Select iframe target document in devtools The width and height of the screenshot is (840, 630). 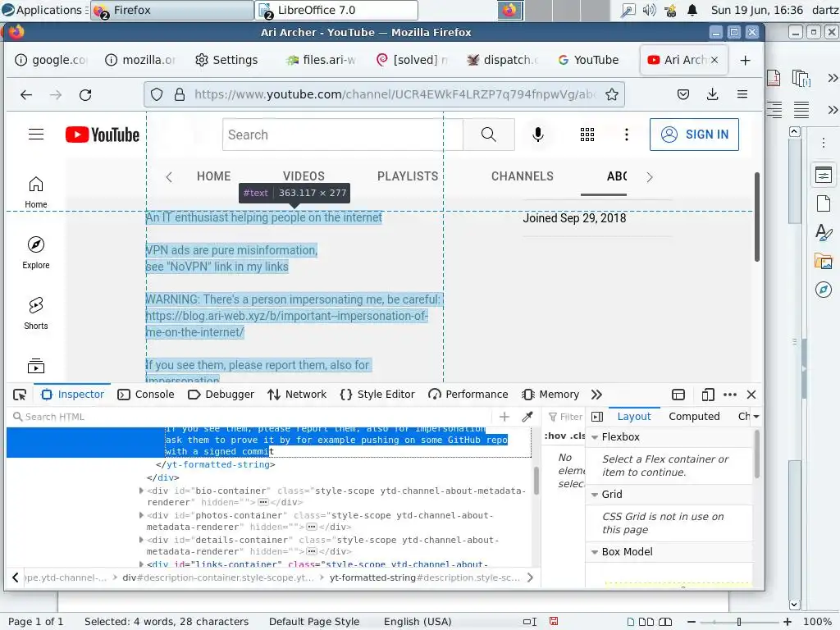(x=678, y=395)
